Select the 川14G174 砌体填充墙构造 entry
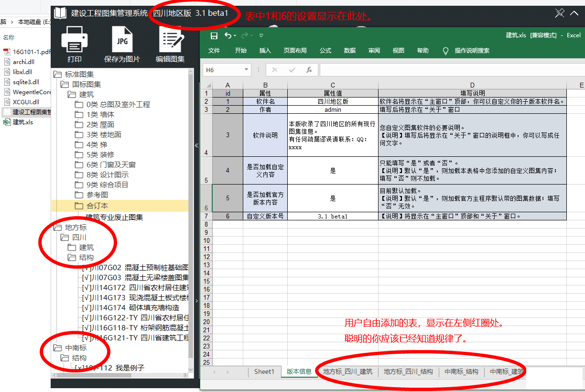Image resolution: width=585 pixels, height=392 pixels. 130,307
